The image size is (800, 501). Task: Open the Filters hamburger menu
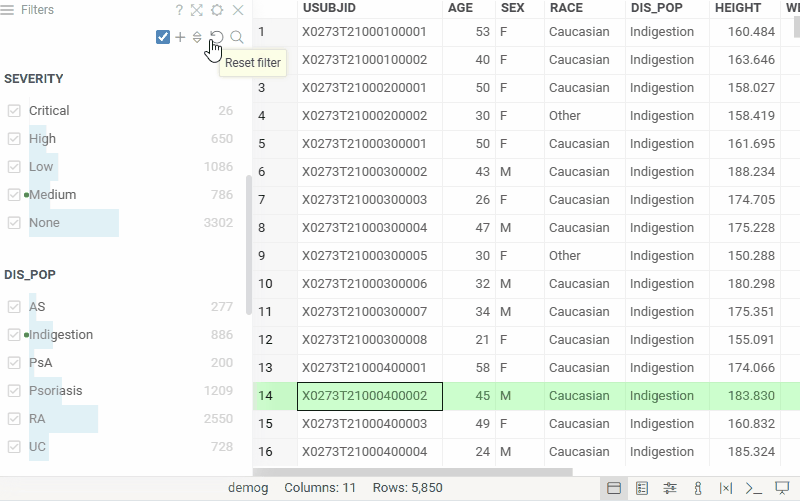pos(10,10)
